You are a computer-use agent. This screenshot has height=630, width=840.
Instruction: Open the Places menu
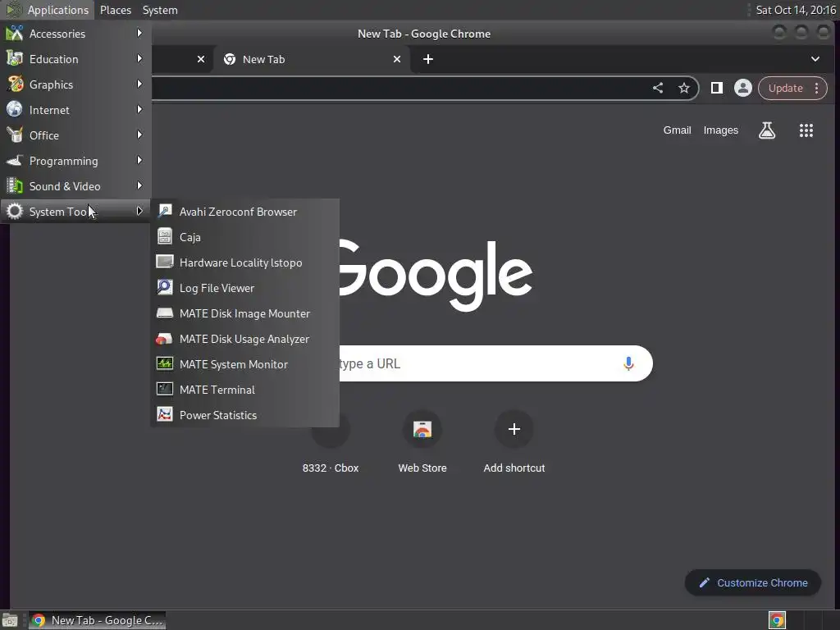point(116,10)
